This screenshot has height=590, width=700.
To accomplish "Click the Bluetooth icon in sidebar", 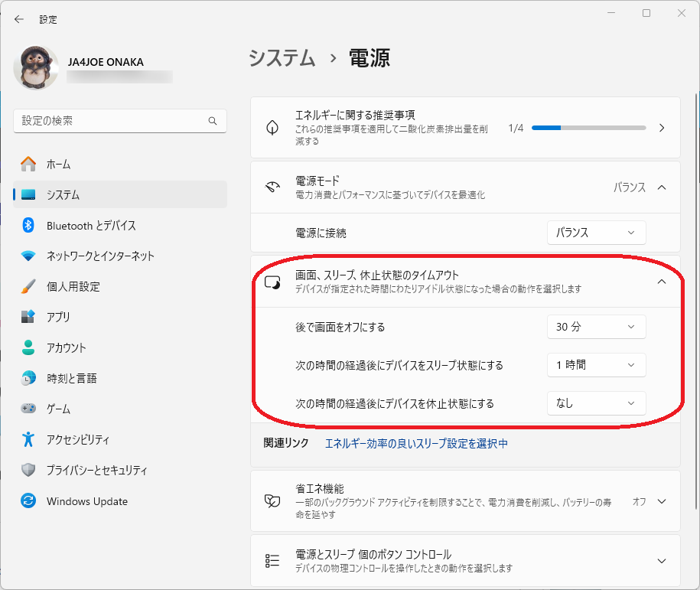I will (x=28, y=225).
